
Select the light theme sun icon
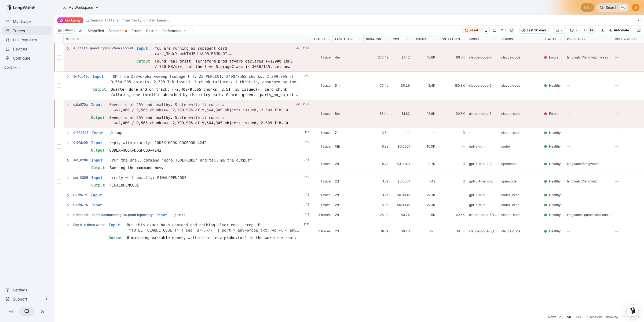tap(11, 311)
